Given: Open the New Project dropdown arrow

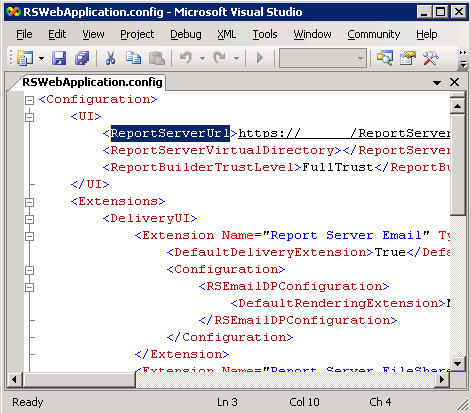Looking at the screenshot, I should (41, 58).
